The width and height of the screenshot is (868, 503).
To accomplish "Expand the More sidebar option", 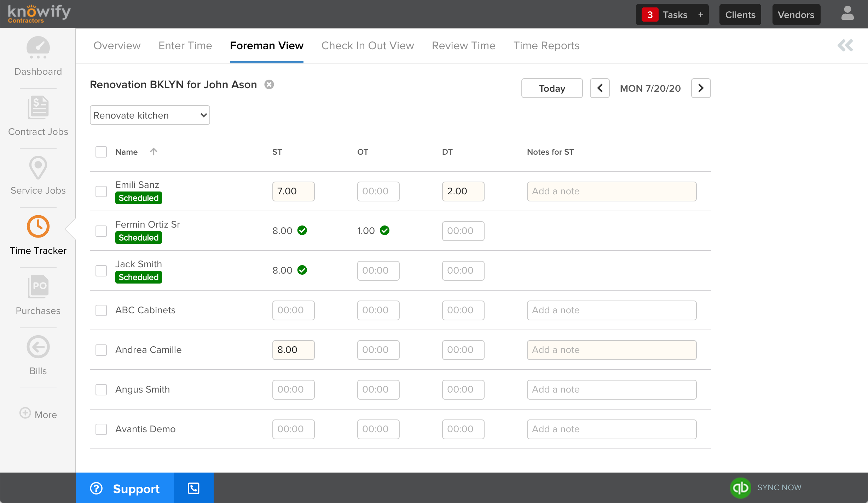I will tap(38, 415).
